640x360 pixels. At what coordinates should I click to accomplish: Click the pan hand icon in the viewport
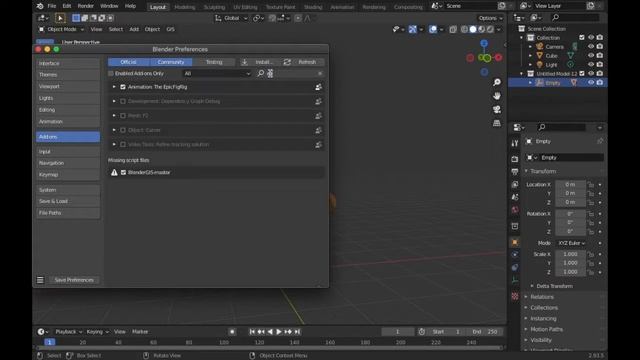(x=497, y=96)
